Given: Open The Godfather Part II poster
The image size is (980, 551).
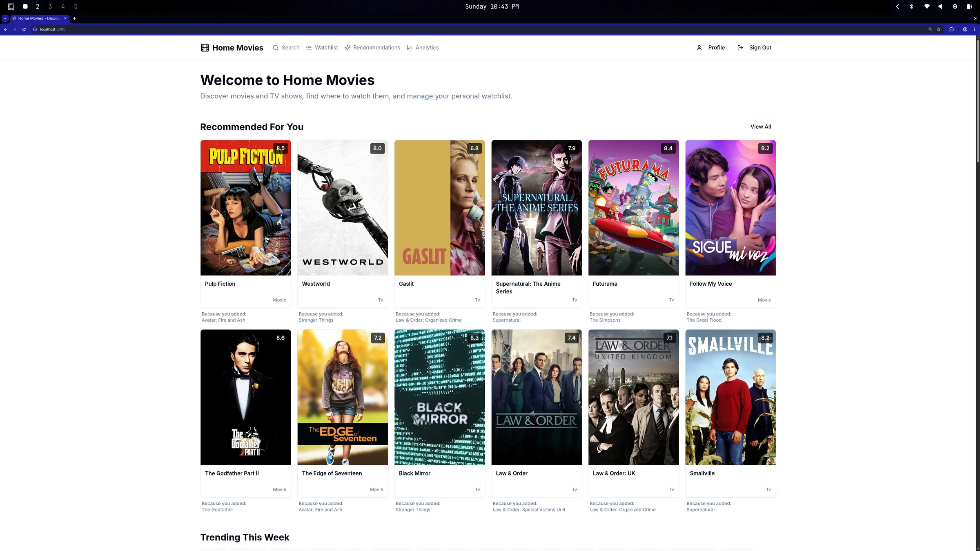Looking at the screenshot, I should click(x=246, y=397).
